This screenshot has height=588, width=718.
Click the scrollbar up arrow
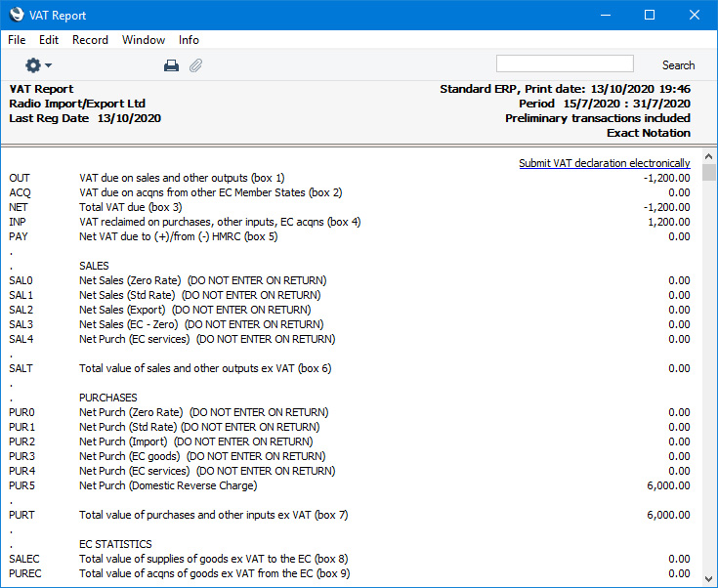pyautogui.click(x=709, y=156)
